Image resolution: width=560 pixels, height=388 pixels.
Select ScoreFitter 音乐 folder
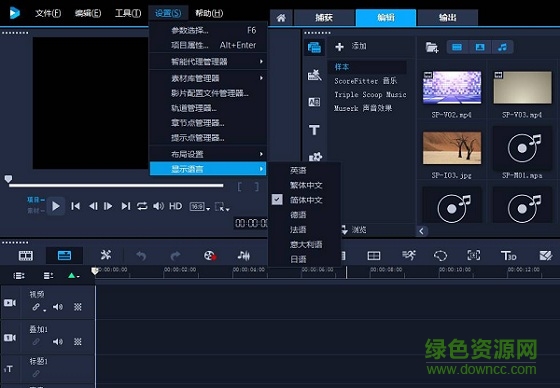[366, 81]
